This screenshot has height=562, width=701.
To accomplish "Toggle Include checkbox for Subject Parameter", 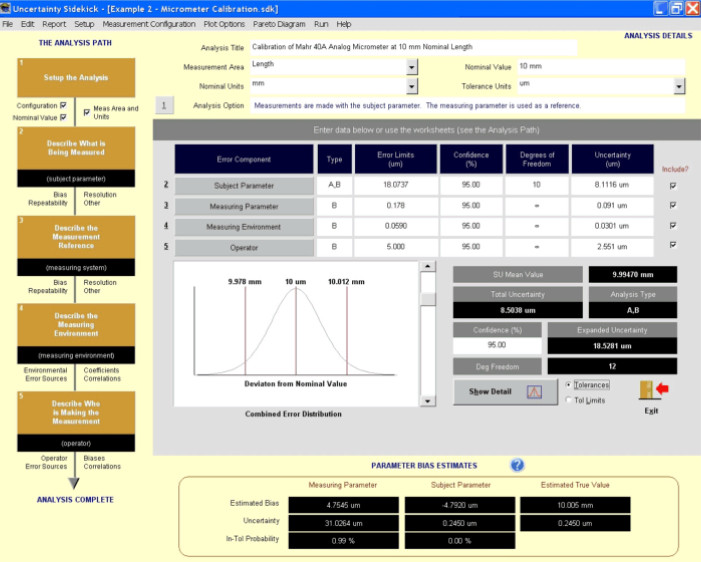I will click(x=673, y=186).
